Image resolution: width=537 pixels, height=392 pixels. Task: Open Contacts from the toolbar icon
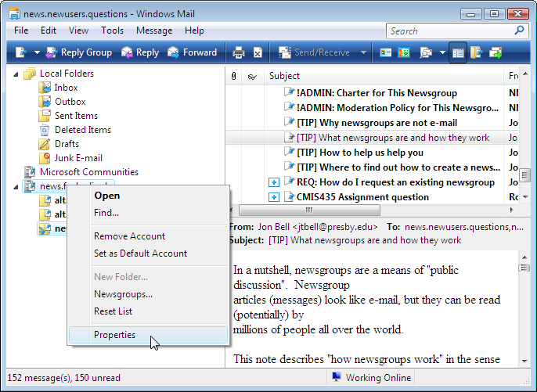pyautogui.click(x=385, y=52)
